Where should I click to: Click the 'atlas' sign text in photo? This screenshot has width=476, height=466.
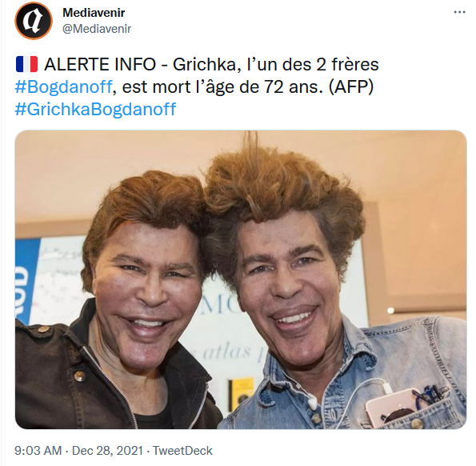coord(226,352)
